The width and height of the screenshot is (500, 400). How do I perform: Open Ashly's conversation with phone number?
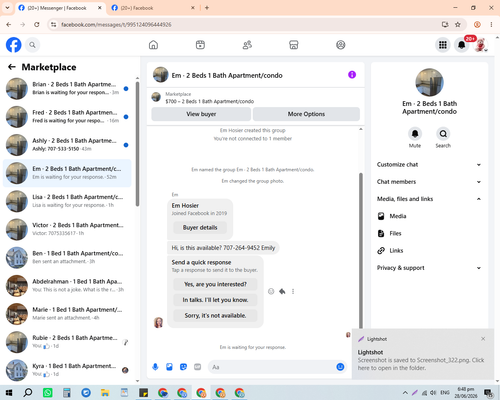click(x=67, y=145)
